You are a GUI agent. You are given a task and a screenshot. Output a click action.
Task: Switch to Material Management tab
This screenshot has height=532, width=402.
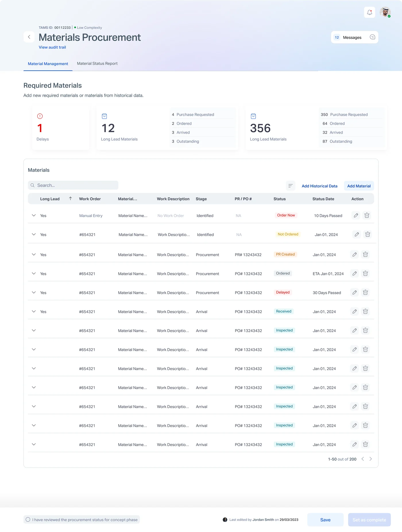(x=48, y=64)
